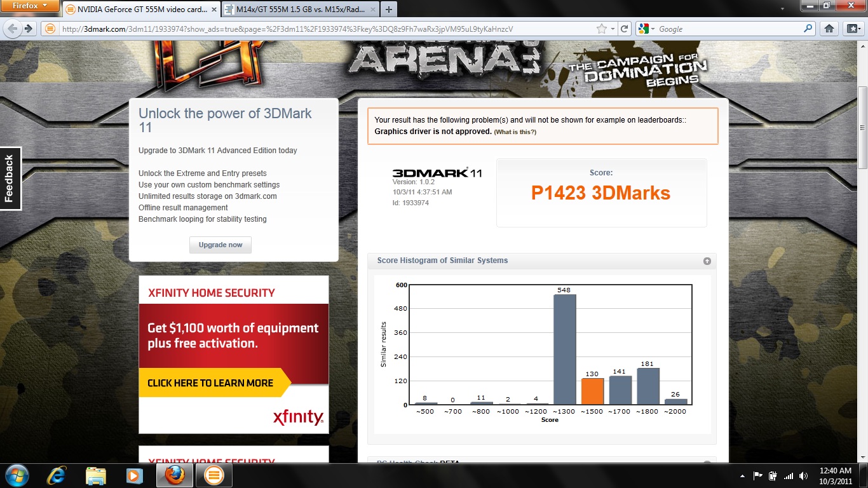Click the orange site identity icon
This screenshot has width=868, height=488.
point(50,29)
